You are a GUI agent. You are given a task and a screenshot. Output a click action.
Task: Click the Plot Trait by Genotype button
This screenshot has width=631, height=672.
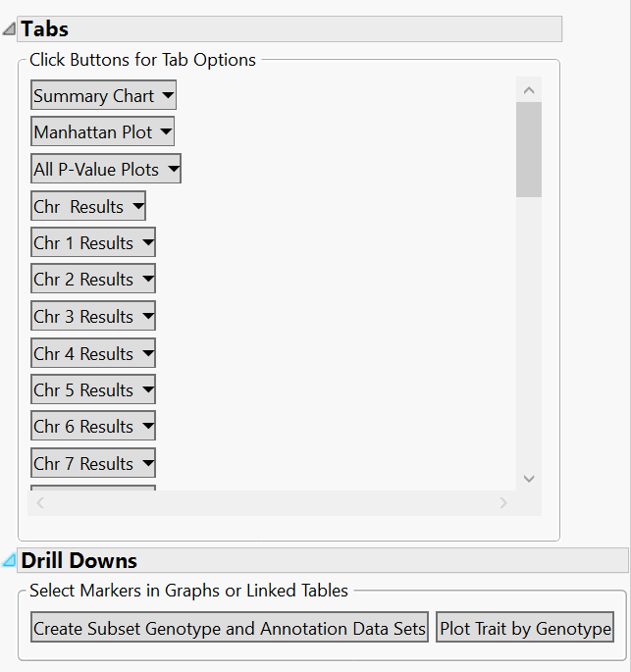[x=525, y=629]
